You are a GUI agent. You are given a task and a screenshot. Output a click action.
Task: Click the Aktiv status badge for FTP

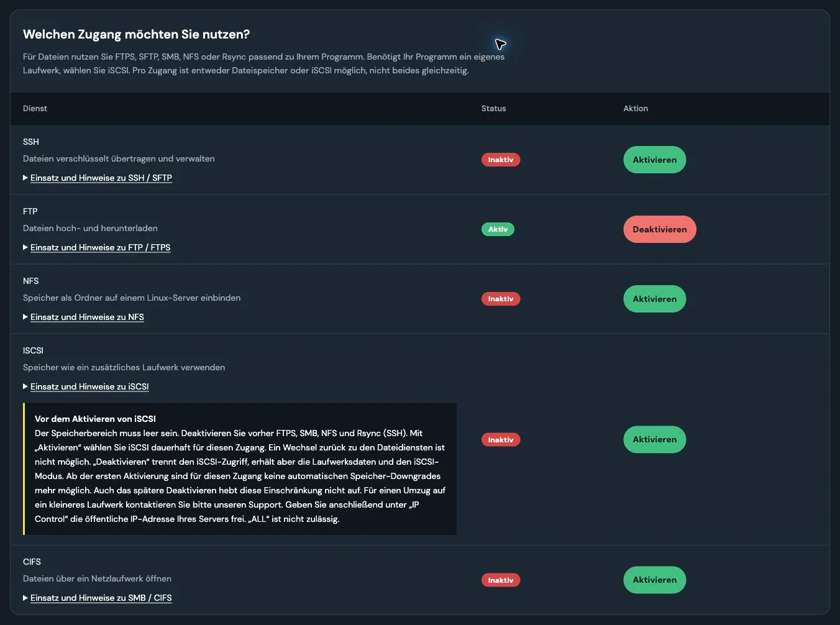(498, 229)
